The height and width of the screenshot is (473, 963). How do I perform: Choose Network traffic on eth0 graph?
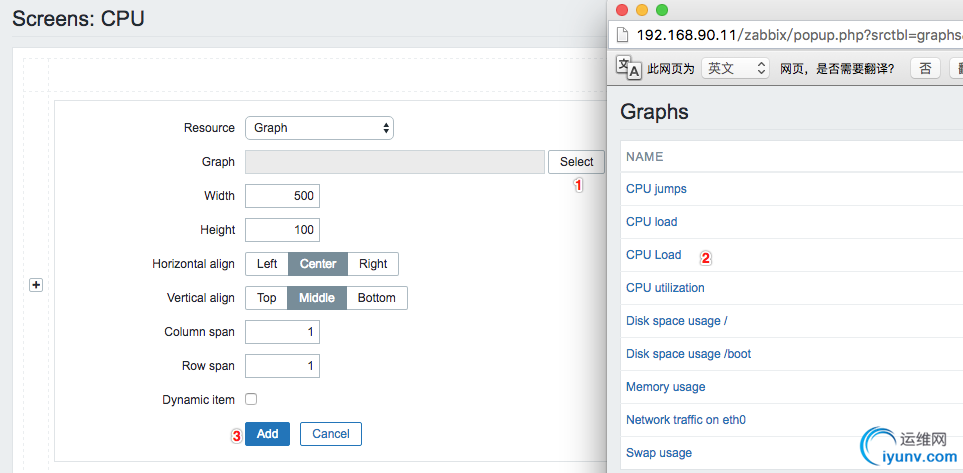click(x=686, y=420)
